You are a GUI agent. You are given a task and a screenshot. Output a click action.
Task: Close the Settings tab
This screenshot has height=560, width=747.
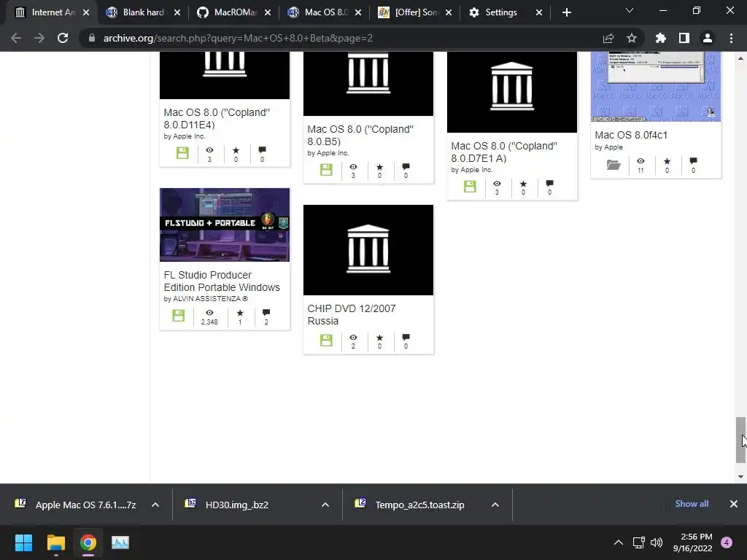539,12
